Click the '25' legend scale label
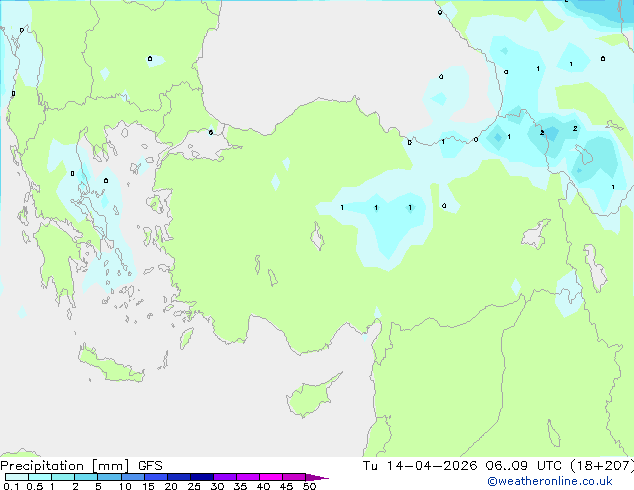The width and height of the screenshot is (634, 490). click(x=194, y=486)
